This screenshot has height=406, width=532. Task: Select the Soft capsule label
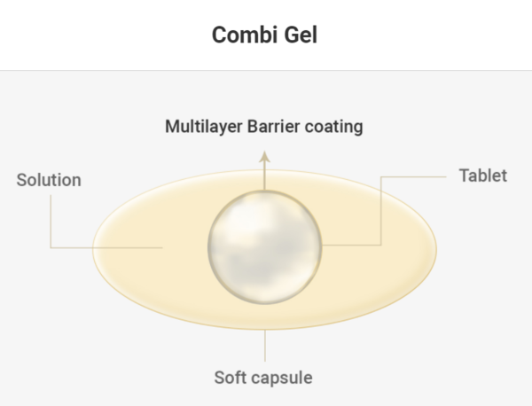pyautogui.click(x=263, y=378)
